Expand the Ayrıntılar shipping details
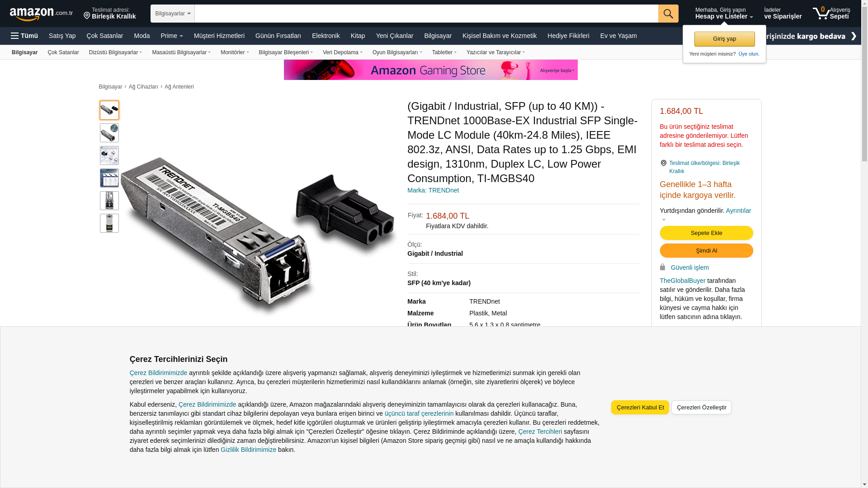The image size is (868, 488). (738, 211)
